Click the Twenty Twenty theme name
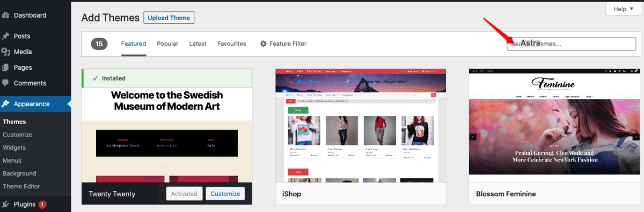This screenshot has width=644, height=212. pyautogui.click(x=112, y=194)
